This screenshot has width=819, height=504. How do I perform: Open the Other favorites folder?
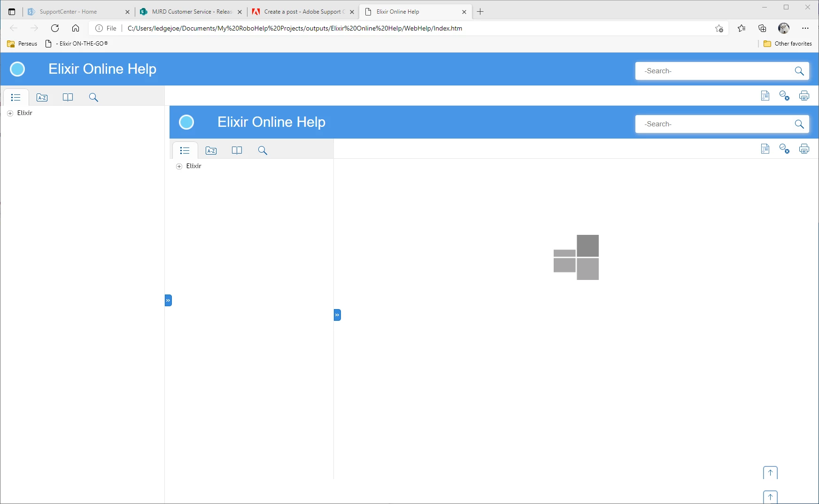(x=788, y=44)
